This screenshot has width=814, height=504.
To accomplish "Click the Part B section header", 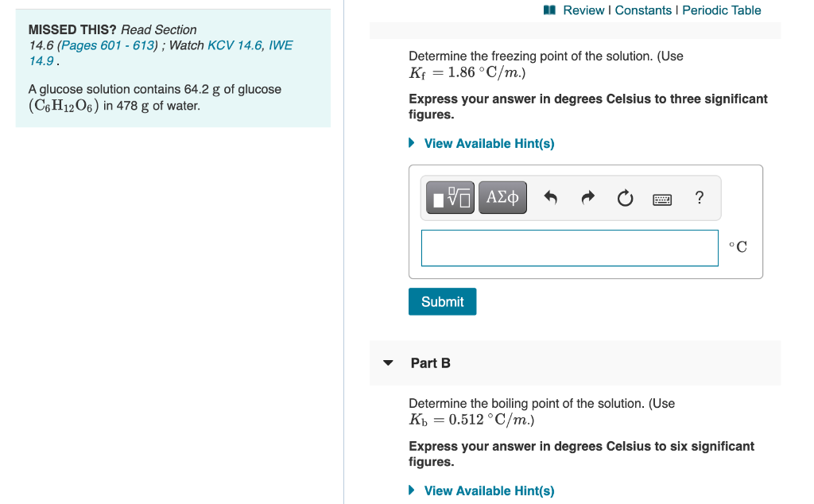I will 429,362.
